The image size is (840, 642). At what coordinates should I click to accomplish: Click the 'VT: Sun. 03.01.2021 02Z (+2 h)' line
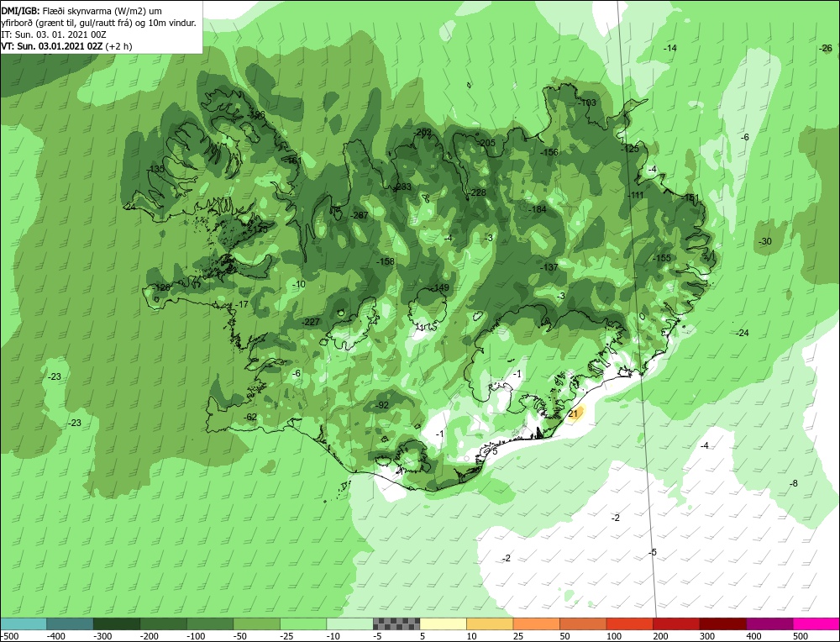(66, 46)
